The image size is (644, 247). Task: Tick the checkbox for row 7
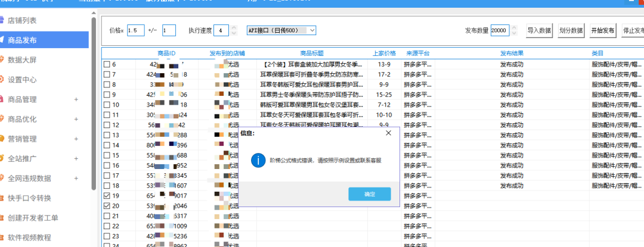click(107, 74)
